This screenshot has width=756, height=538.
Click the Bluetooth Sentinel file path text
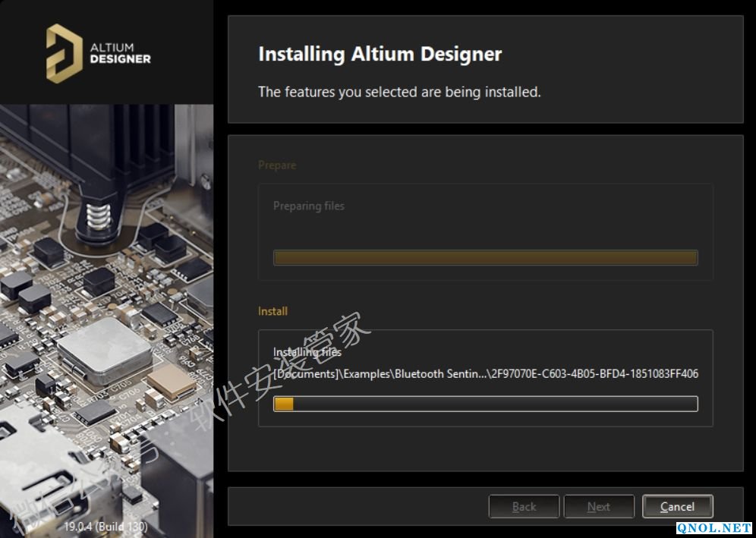coord(486,373)
